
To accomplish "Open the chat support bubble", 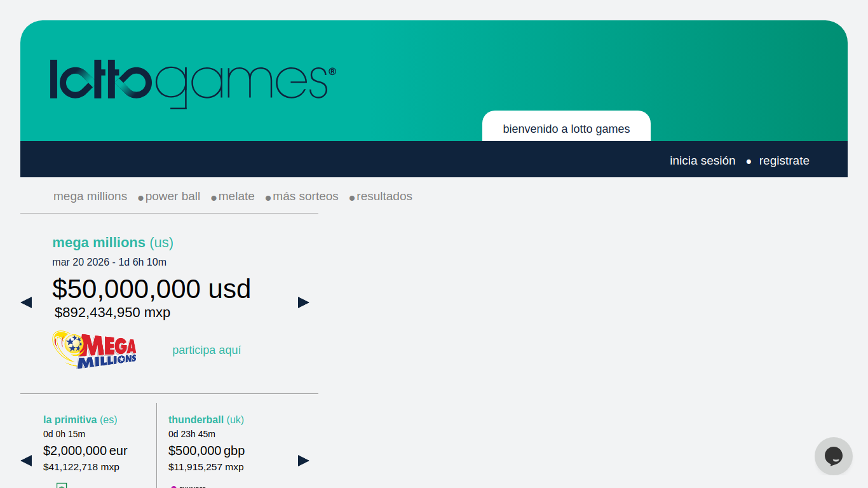I will point(833,456).
